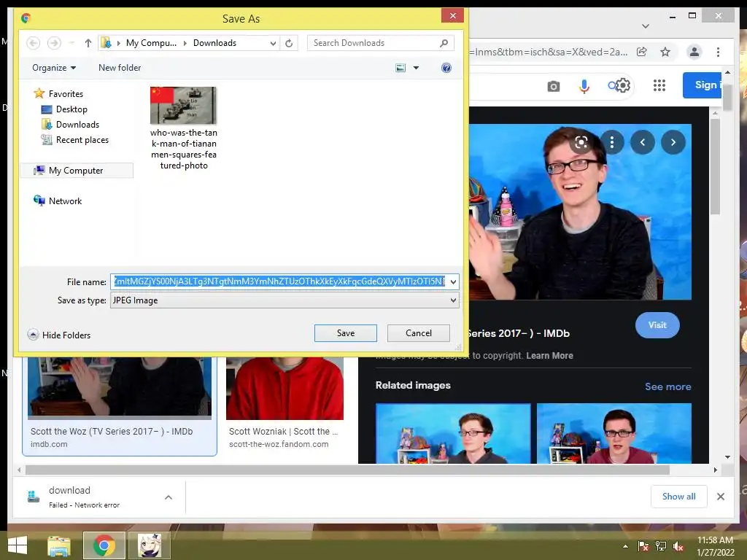Image resolution: width=747 pixels, height=560 pixels.
Task: Go to previous image in preview
Action: 643,142
